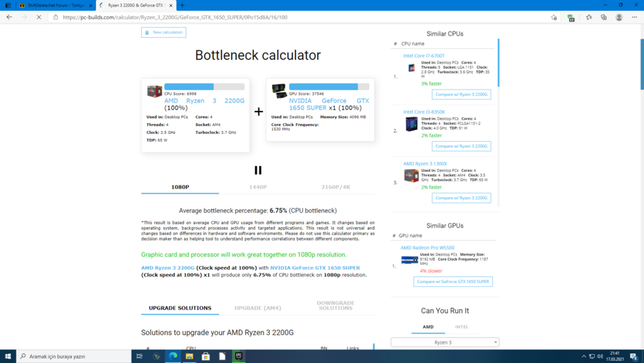Close the Ryzen 3 2200G tab
Screen dimensions: 644x363
click(x=171, y=5)
